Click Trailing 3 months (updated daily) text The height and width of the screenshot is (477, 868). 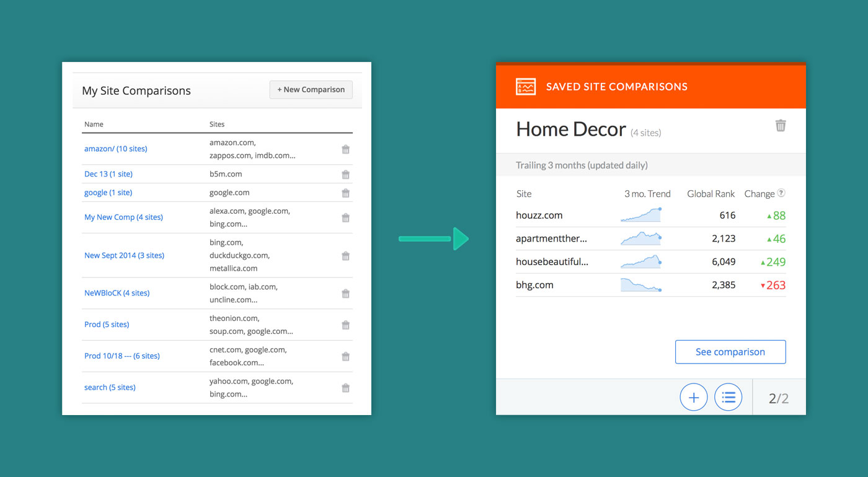582,165
